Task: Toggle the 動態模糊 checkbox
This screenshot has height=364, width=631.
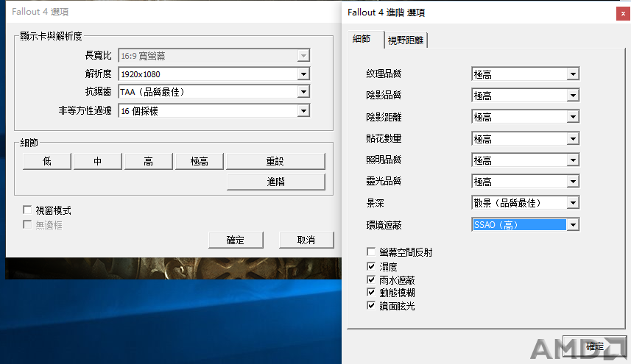Action: click(371, 293)
